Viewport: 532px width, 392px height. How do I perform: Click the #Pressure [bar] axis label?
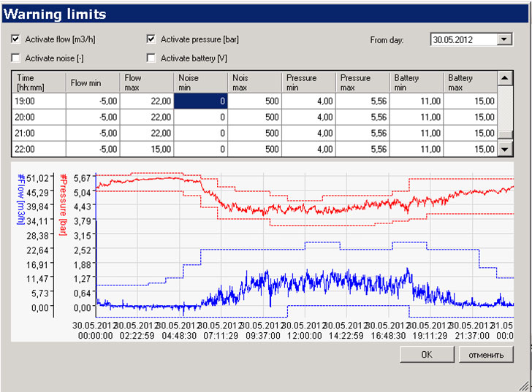click(64, 204)
